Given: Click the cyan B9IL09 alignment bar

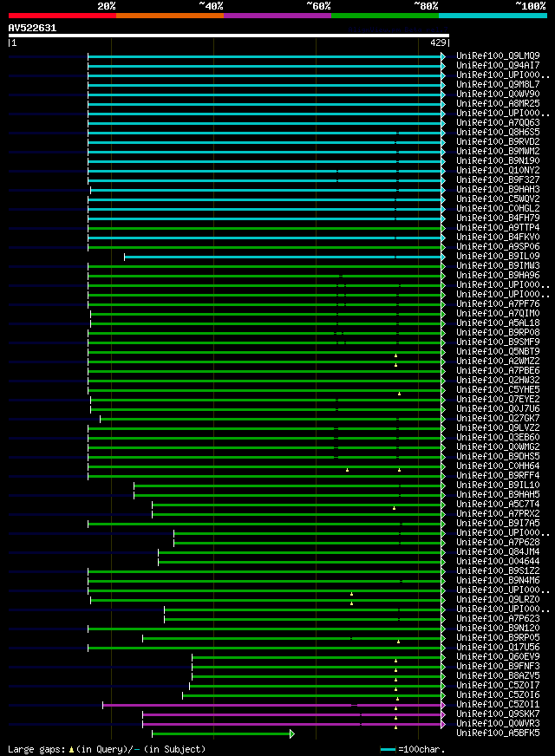Looking at the screenshot, I should point(284,257).
